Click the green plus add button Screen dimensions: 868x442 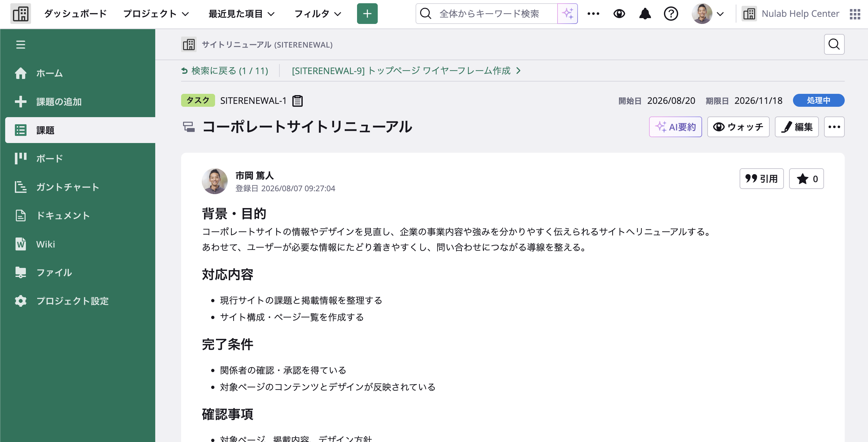tap(367, 14)
